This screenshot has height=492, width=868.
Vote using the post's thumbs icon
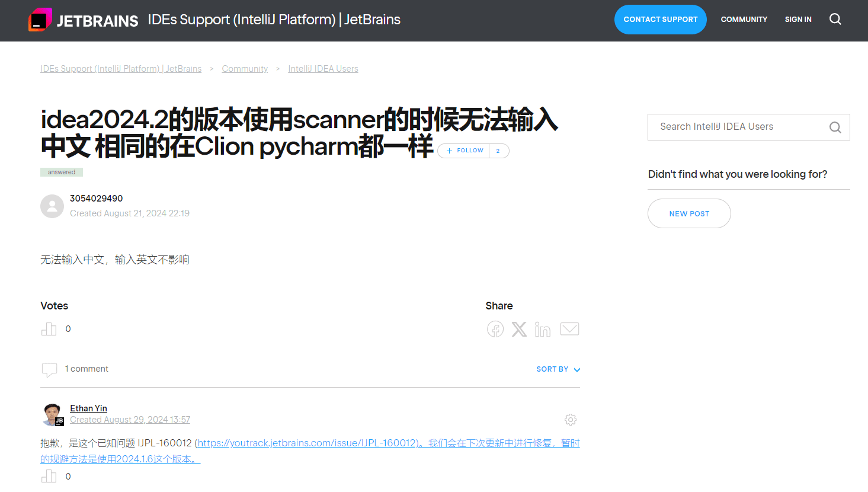tap(49, 329)
